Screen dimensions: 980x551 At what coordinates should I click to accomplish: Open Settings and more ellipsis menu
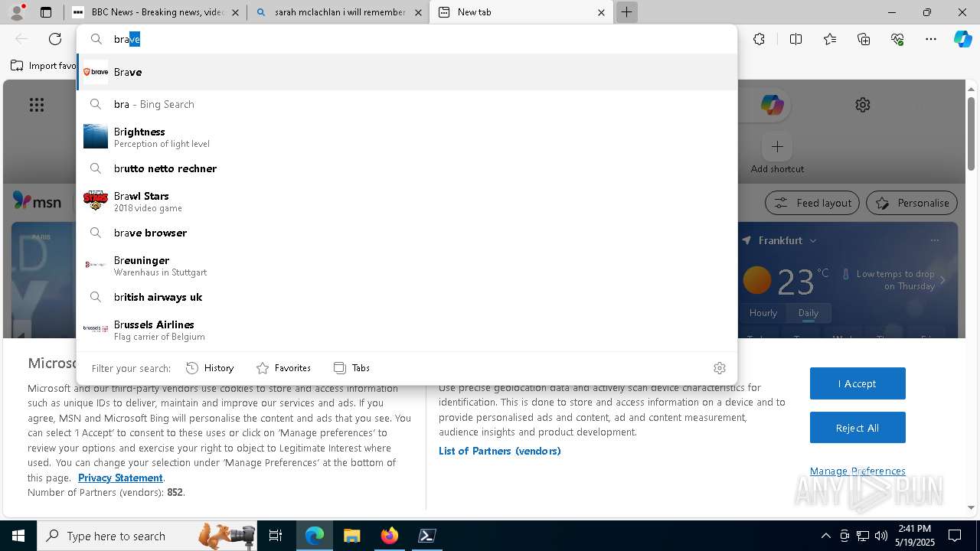click(931, 39)
